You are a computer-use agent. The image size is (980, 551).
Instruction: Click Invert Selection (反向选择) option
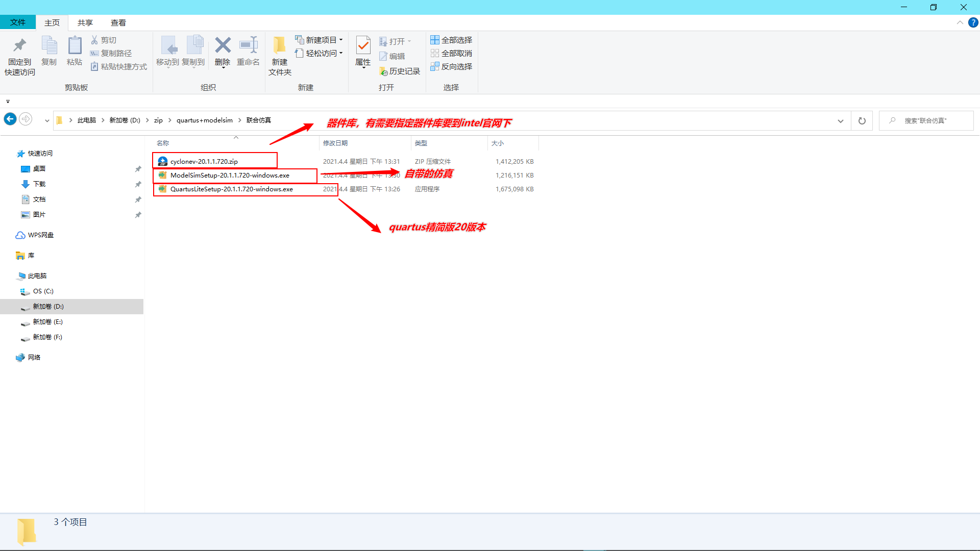pyautogui.click(x=451, y=66)
